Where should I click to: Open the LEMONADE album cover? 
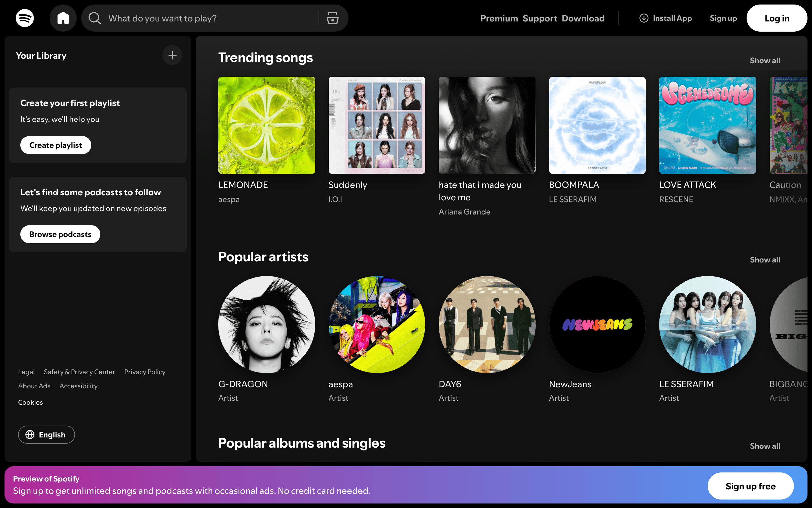point(266,125)
